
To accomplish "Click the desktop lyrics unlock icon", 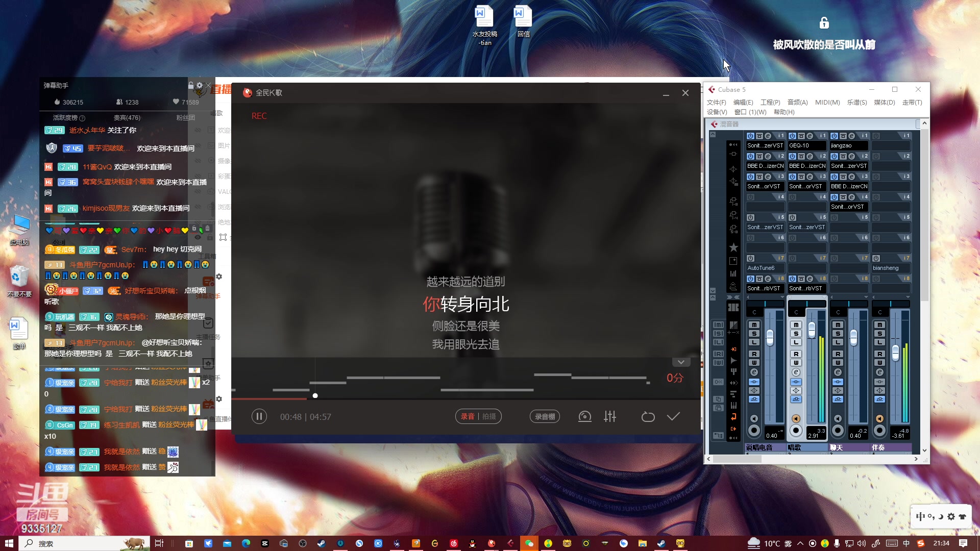I will click(824, 23).
